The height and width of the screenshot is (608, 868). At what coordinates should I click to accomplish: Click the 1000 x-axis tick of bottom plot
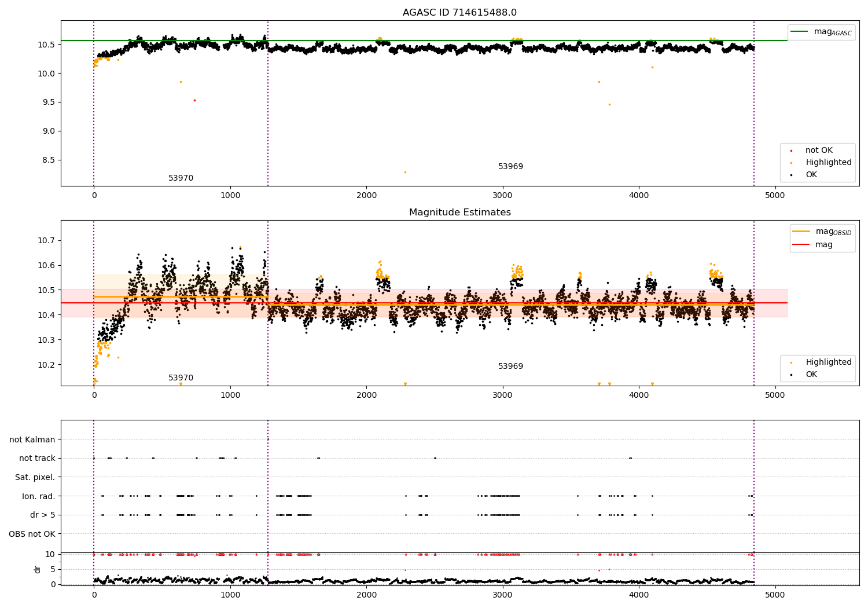[x=230, y=595]
